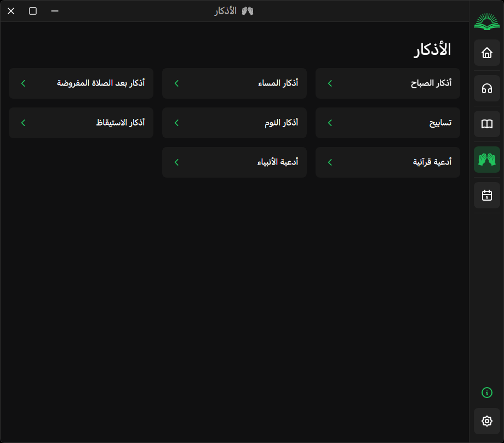Open the أذكار الصباح card
Viewport: 504px width, 443px height.
[387, 83]
